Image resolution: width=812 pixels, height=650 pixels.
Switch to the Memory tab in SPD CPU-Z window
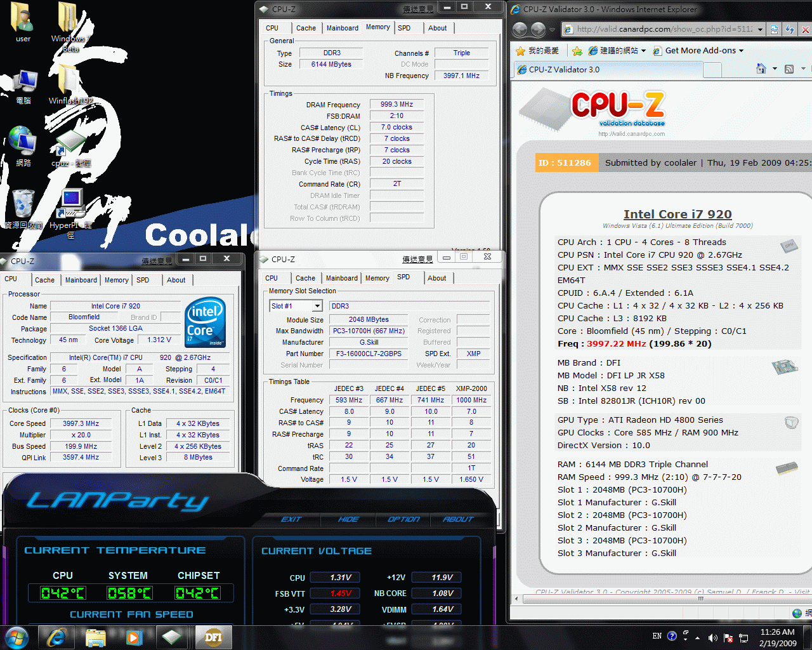pos(377,278)
